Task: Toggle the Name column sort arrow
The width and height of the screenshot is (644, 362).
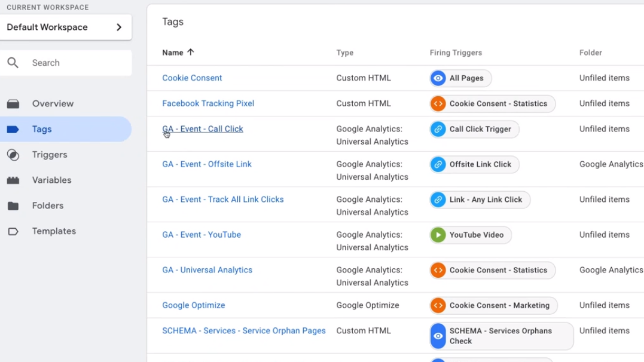Action: point(191,52)
